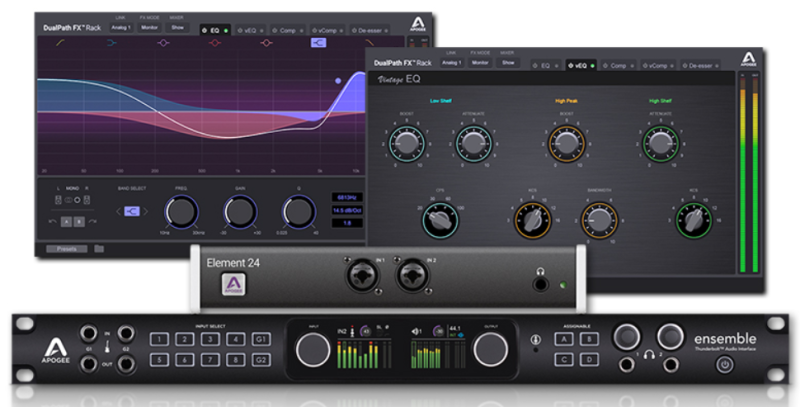This screenshot has height=407, width=800.
Task: Click the power button on the Ensemble unit
Action: point(726,365)
